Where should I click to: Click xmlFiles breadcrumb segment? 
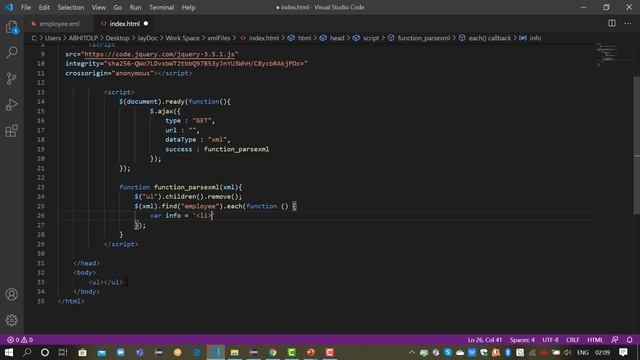219,38
